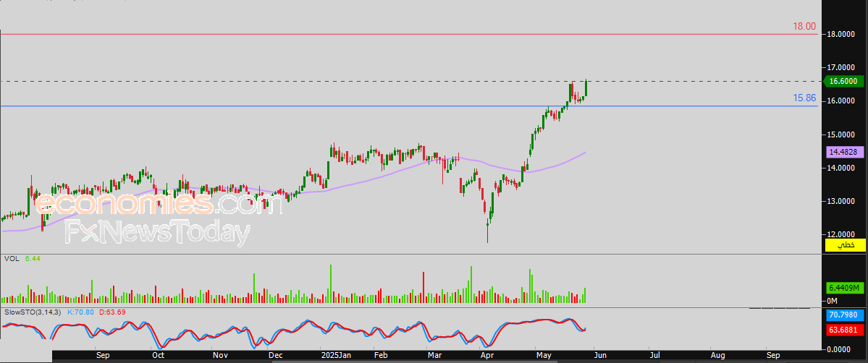The height and width of the screenshot is (363, 868).
Task: Click the Dec label on time axis
Action: (276, 355)
